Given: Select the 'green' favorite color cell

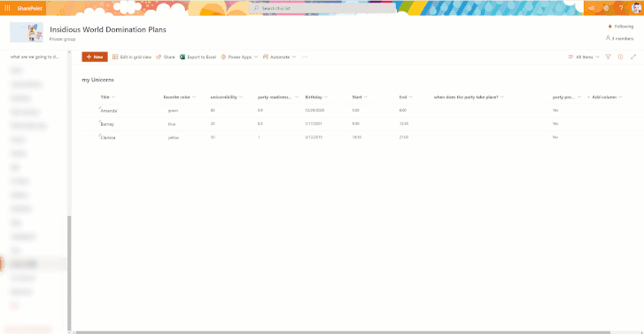Looking at the screenshot, I should (173, 111).
